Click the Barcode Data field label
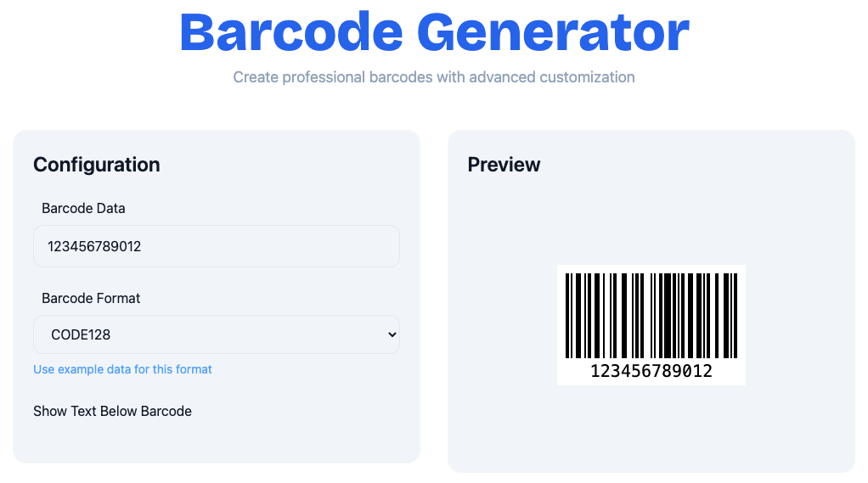868x483 pixels. point(83,208)
